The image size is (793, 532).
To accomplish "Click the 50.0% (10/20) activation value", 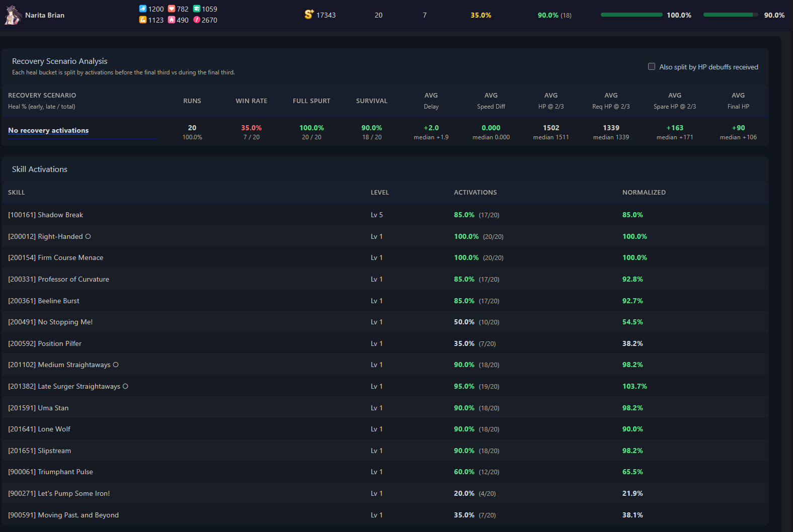I will point(477,322).
